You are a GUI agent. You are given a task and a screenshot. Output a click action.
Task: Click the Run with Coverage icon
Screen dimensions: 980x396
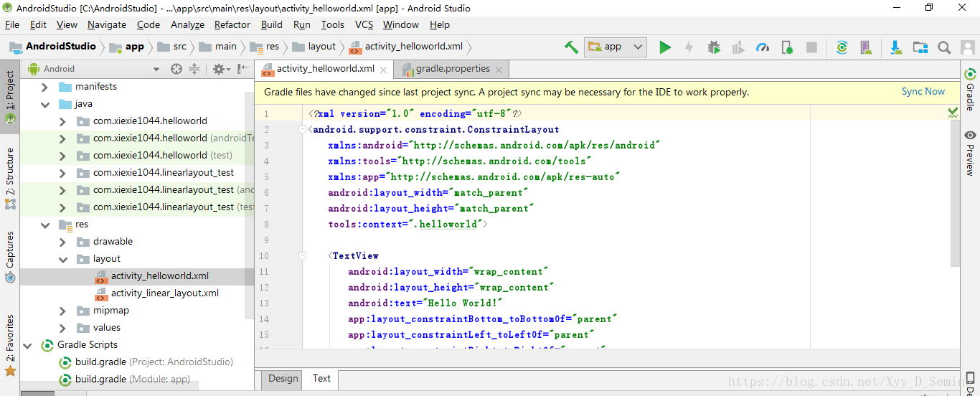point(738,47)
